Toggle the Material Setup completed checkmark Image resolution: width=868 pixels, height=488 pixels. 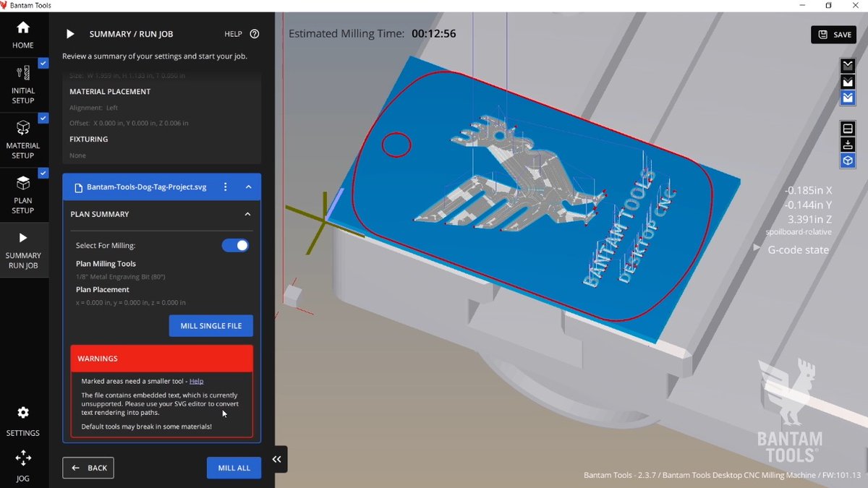coord(43,118)
